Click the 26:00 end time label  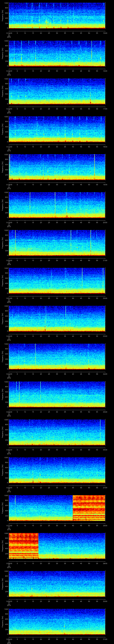[105, 450]
